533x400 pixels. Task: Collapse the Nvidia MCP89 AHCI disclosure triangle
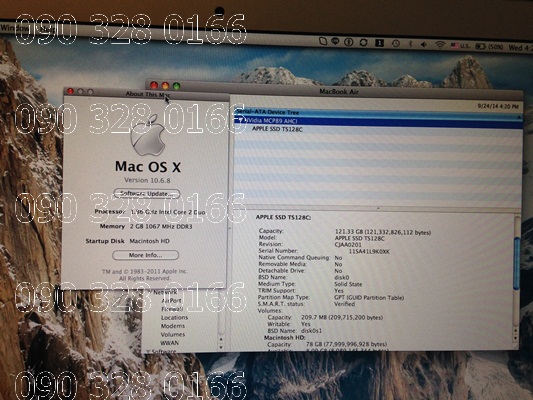pyautogui.click(x=240, y=120)
